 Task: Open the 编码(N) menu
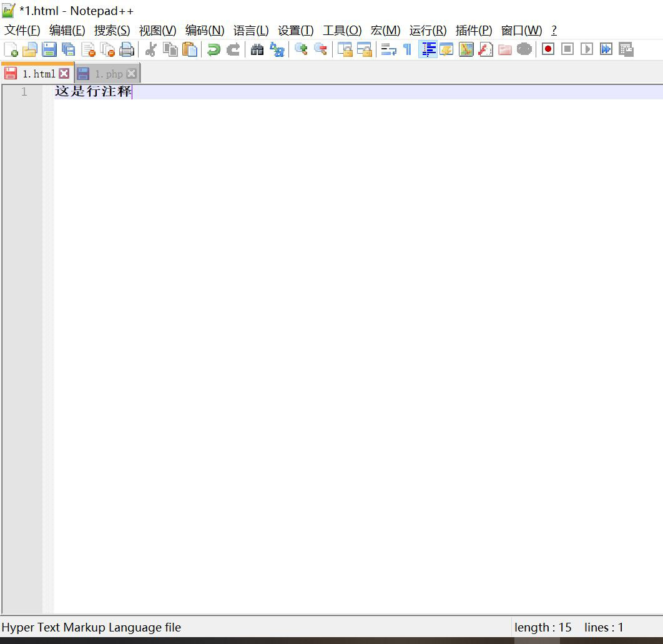click(205, 31)
